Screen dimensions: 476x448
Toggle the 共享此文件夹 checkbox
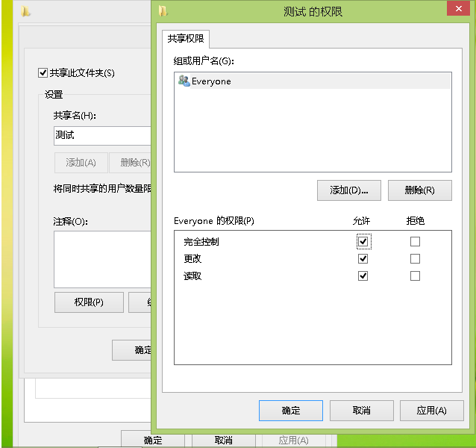(43, 73)
